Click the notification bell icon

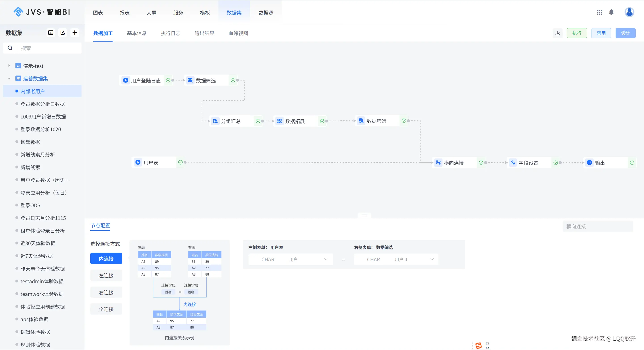[x=611, y=12]
